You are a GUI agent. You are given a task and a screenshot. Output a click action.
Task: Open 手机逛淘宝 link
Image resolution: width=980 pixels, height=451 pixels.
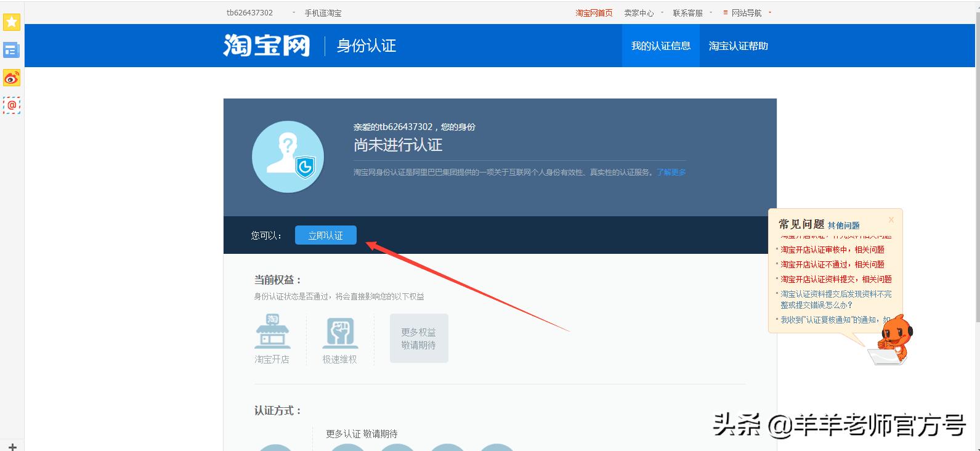click(x=323, y=13)
